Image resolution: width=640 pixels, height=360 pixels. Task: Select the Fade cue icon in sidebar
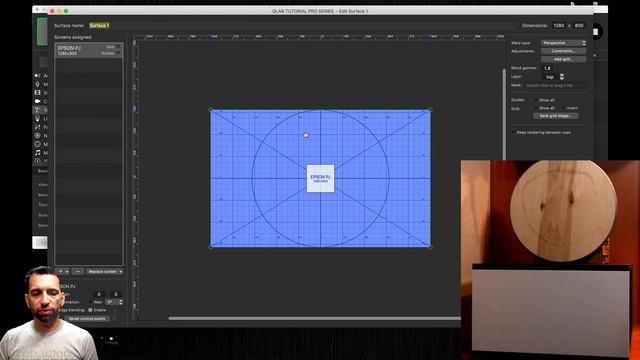(x=37, y=127)
